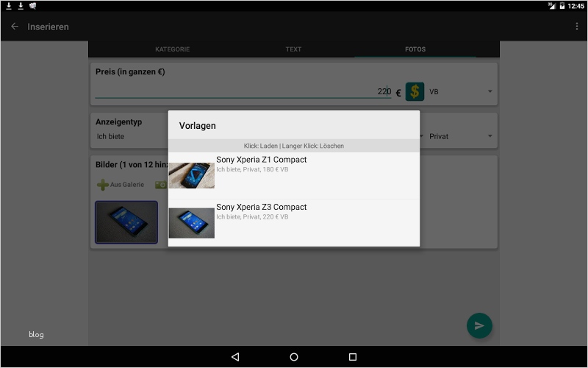Add picture via green plus icon
Screen dimensions: 588x368
102,185
